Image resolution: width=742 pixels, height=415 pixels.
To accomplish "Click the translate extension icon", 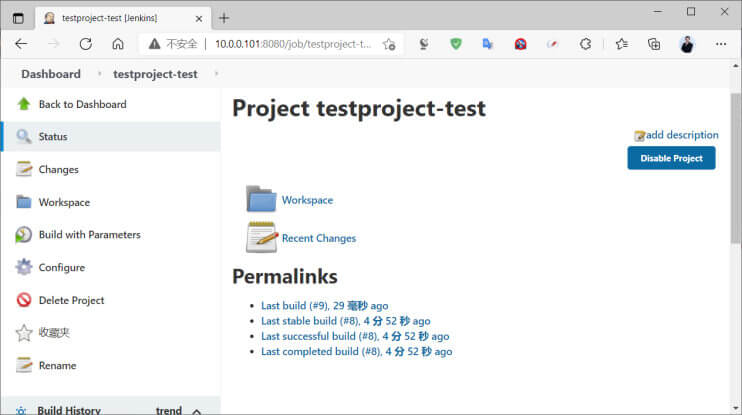I will [x=487, y=44].
